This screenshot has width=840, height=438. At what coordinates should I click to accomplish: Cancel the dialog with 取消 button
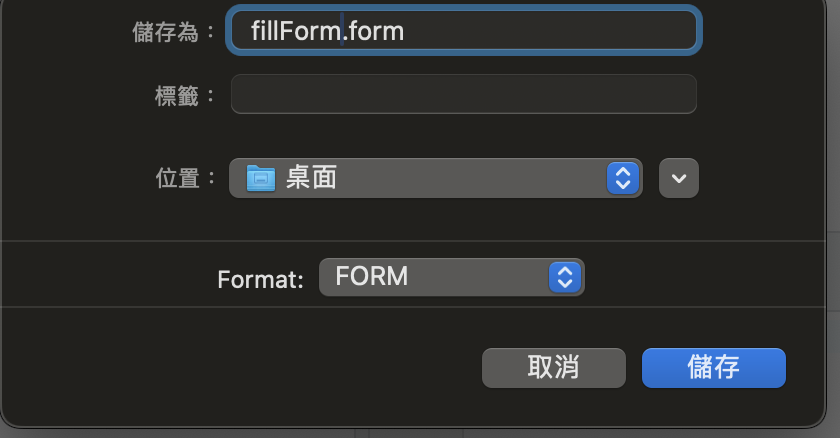click(553, 368)
